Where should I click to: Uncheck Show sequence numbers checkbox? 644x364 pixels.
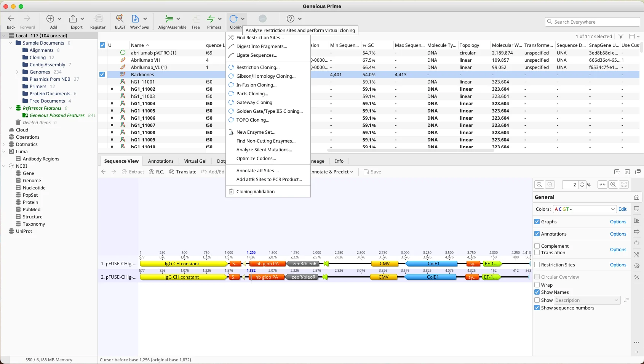pyautogui.click(x=537, y=308)
